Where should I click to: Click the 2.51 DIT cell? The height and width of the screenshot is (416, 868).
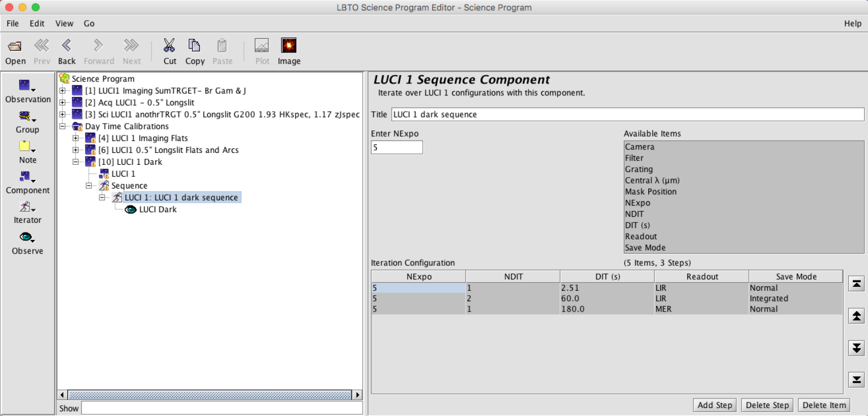coord(607,288)
